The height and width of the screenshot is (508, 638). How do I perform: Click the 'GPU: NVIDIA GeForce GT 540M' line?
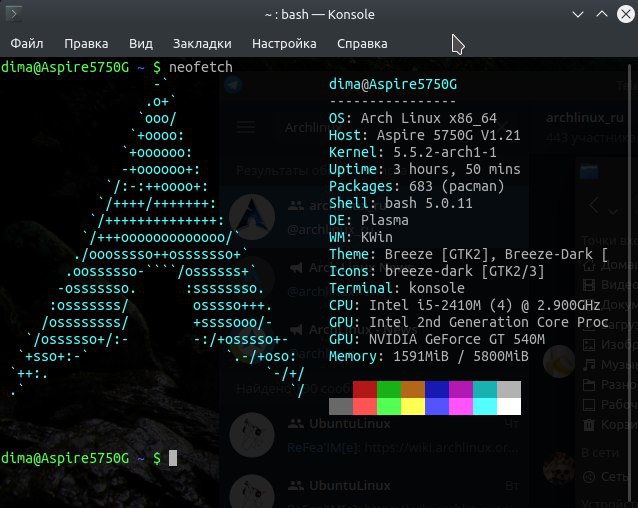click(x=437, y=339)
